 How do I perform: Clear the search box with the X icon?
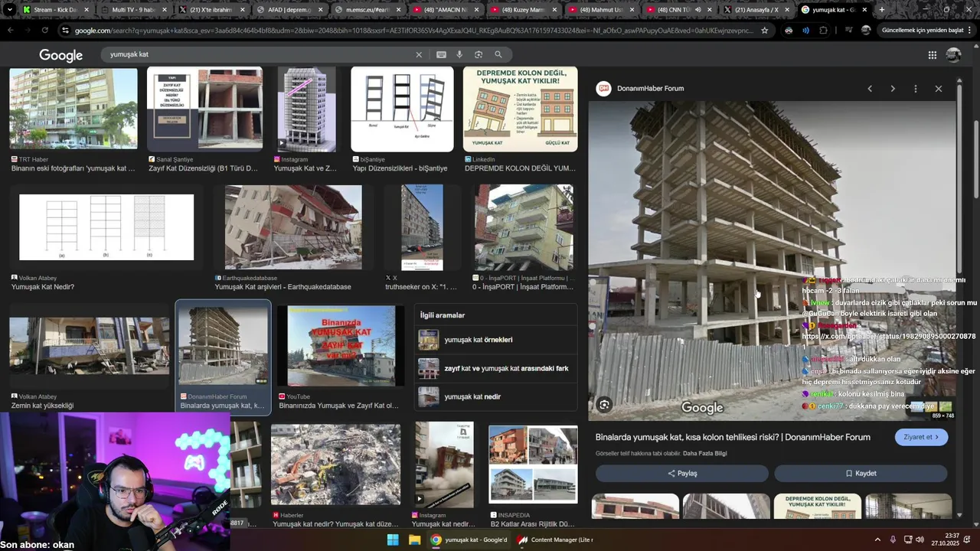click(x=419, y=54)
